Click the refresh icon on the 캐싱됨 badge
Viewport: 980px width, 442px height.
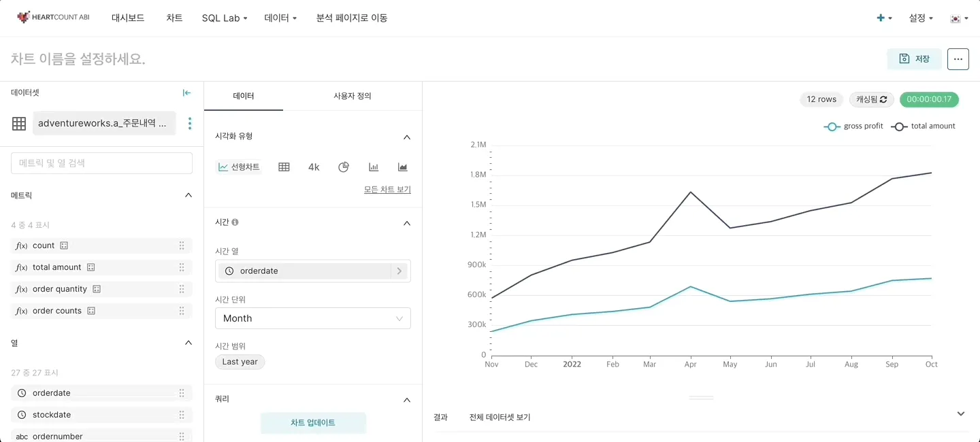[x=883, y=99]
